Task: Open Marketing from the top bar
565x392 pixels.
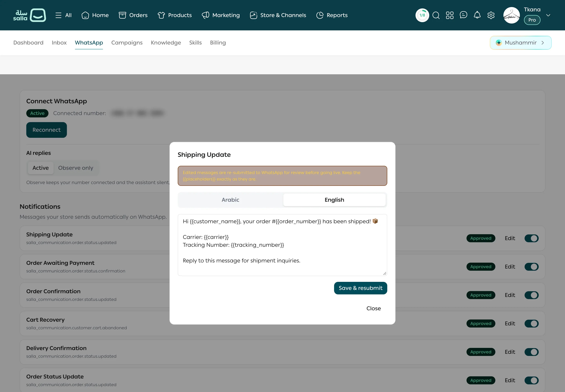Action: pyautogui.click(x=221, y=15)
